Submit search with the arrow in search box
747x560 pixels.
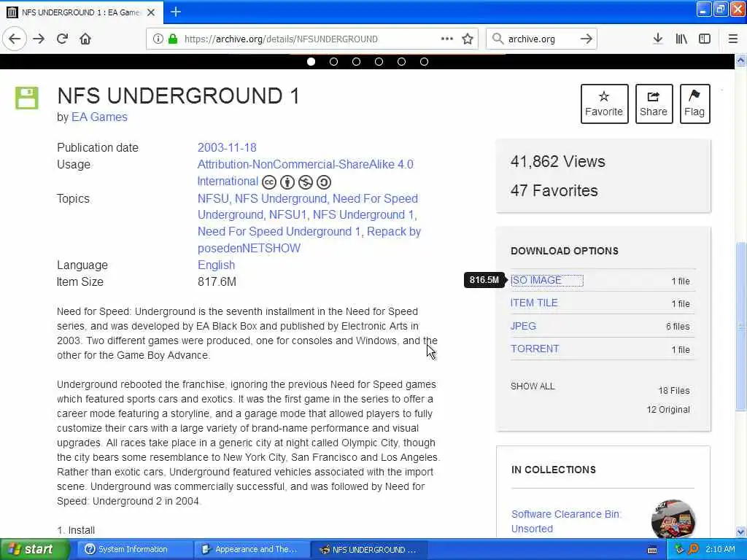point(586,39)
